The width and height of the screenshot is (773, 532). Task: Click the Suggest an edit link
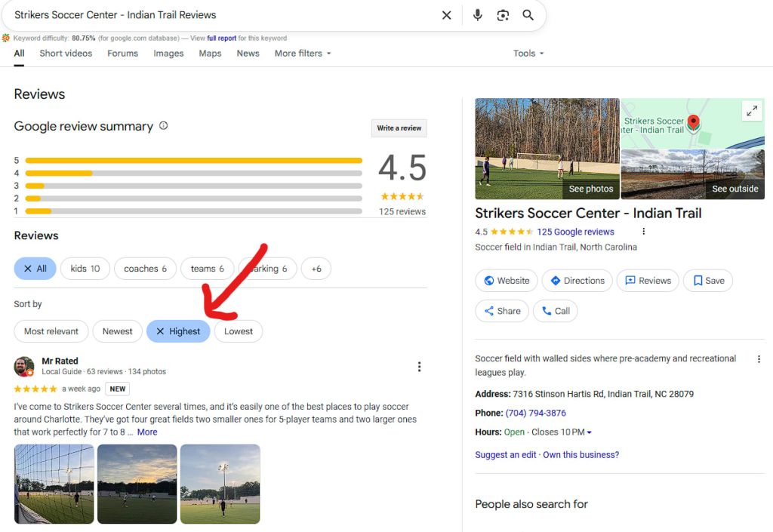(x=505, y=455)
